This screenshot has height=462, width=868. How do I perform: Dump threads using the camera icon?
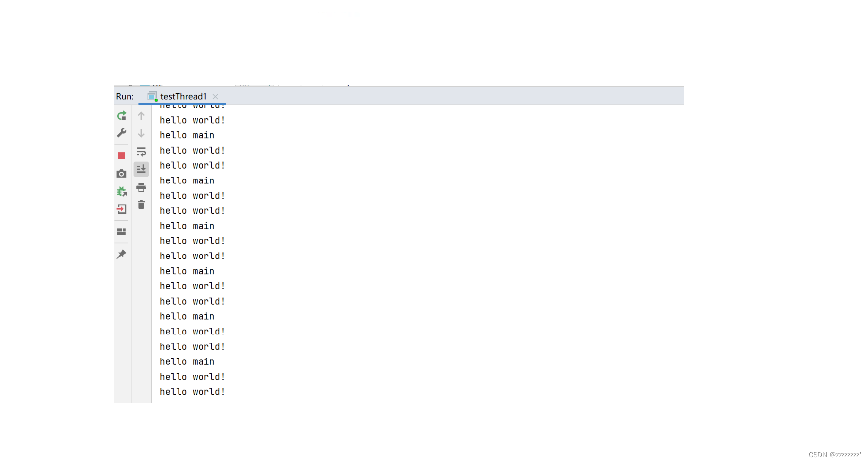122,174
